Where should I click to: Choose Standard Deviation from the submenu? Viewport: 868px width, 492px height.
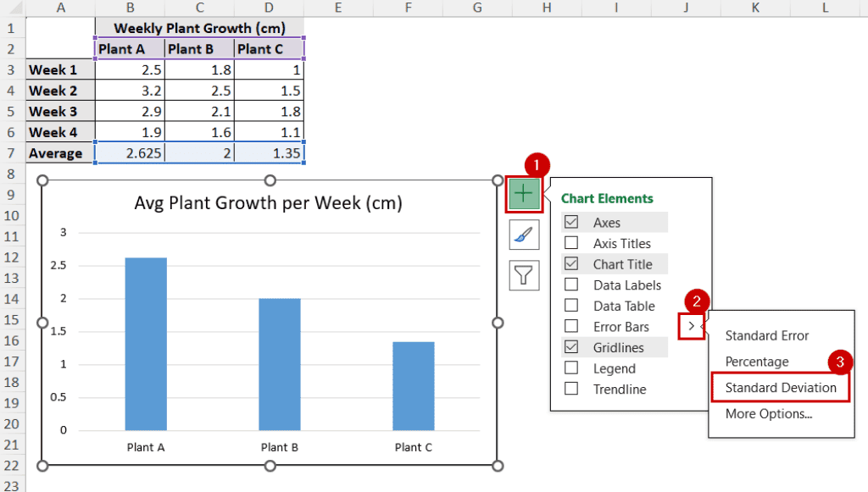pos(778,387)
